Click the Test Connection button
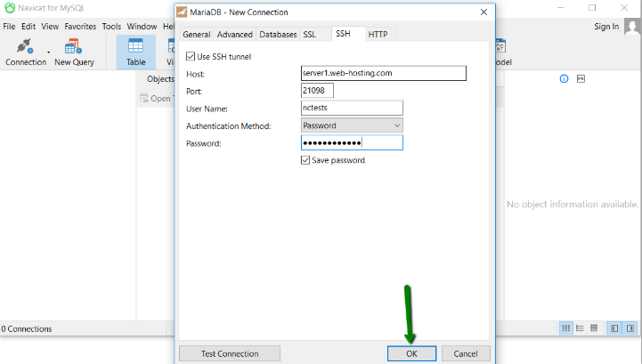Image resolution: width=642 pixels, height=364 pixels. (x=230, y=353)
